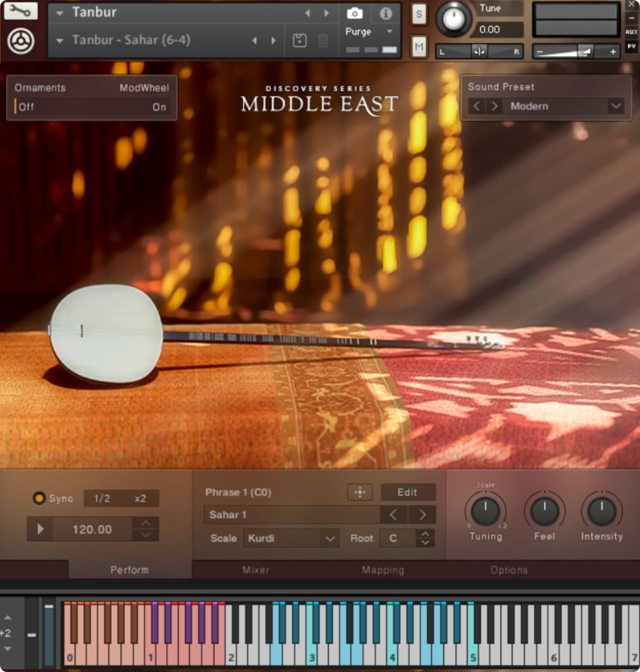The height and width of the screenshot is (672, 640).
Task: Increase volume with plus icon
Action: [613, 52]
